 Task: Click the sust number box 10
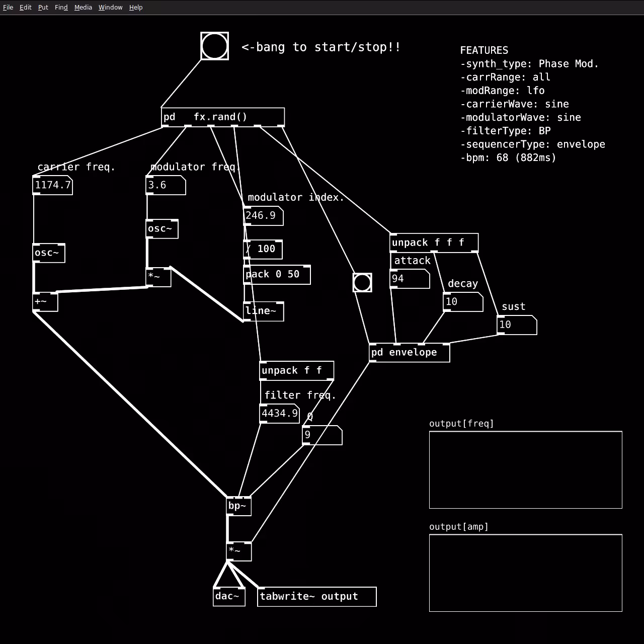(517, 325)
